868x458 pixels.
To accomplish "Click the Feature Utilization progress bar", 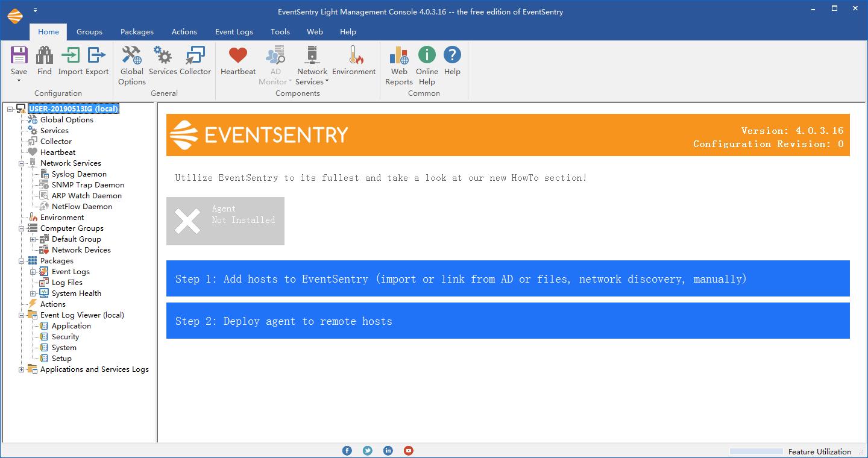I will click(x=755, y=451).
